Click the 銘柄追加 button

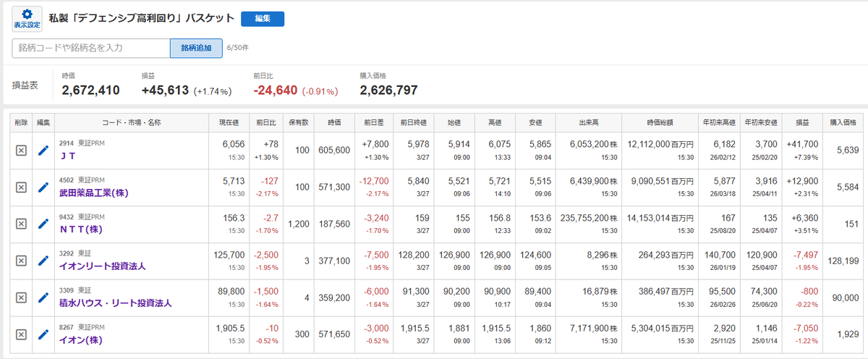tap(196, 48)
